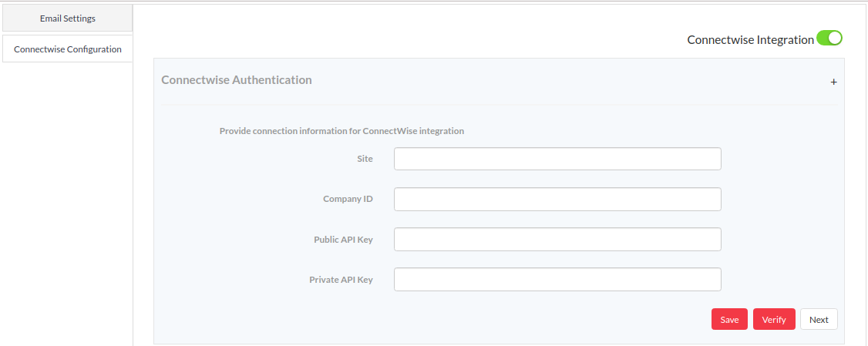Click the Public API Key label text
The height and width of the screenshot is (346, 868).
tap(343, 240)
